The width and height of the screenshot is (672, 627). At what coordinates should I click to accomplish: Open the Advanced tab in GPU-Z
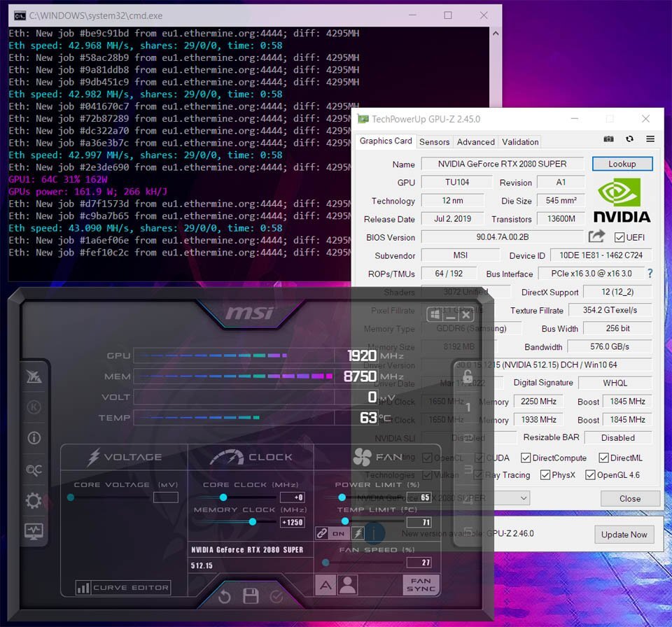click(476, 142)
